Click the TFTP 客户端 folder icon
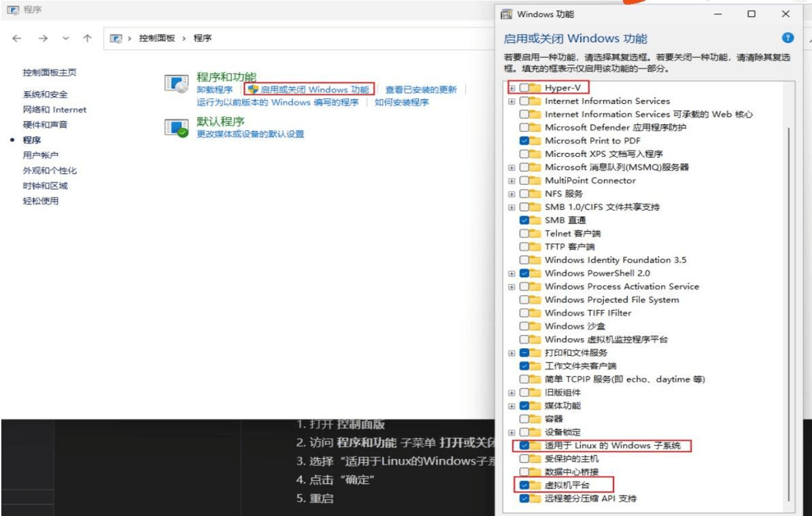The height and width of the screenshot is (516, 812). [535, 247]
